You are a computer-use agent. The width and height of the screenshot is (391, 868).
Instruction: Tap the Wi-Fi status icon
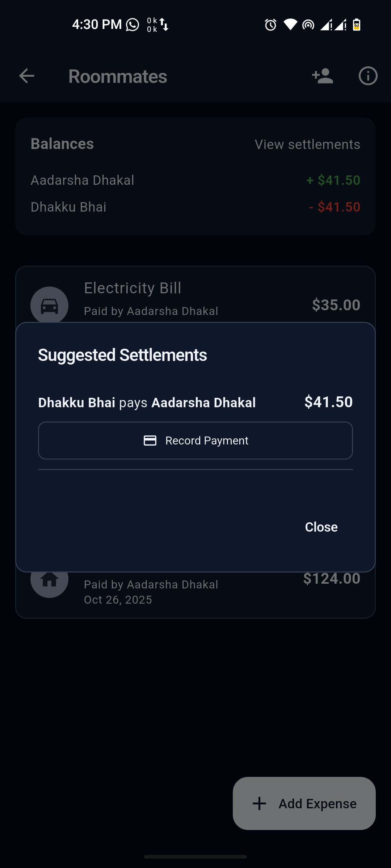point(290,25)
